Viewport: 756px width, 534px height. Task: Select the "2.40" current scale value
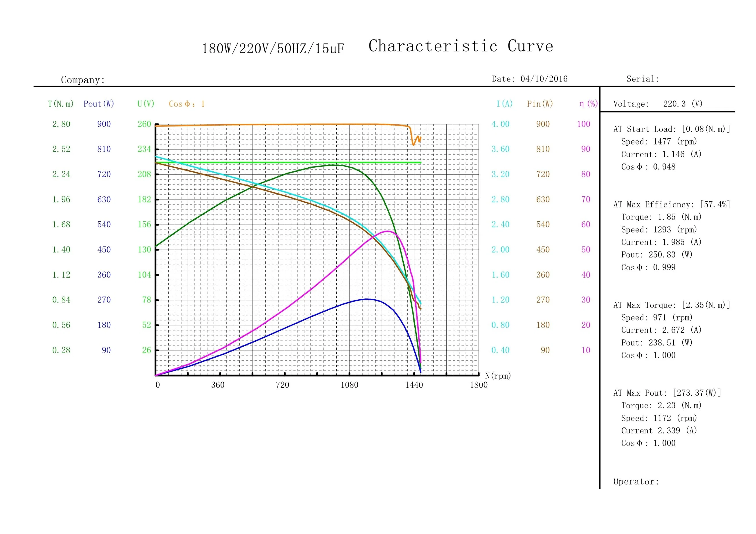[x=501, y=225]
